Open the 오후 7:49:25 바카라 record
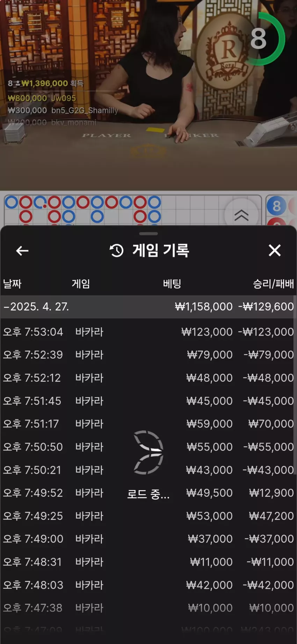Screen dimensions: 297x644 [x=148, y=516]
